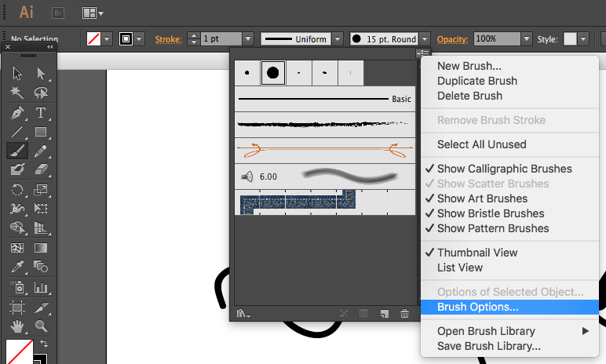Choose the Paintbrush tool in toolbar
This screenshot has height=364, width=606.
[x=16, y=151]
